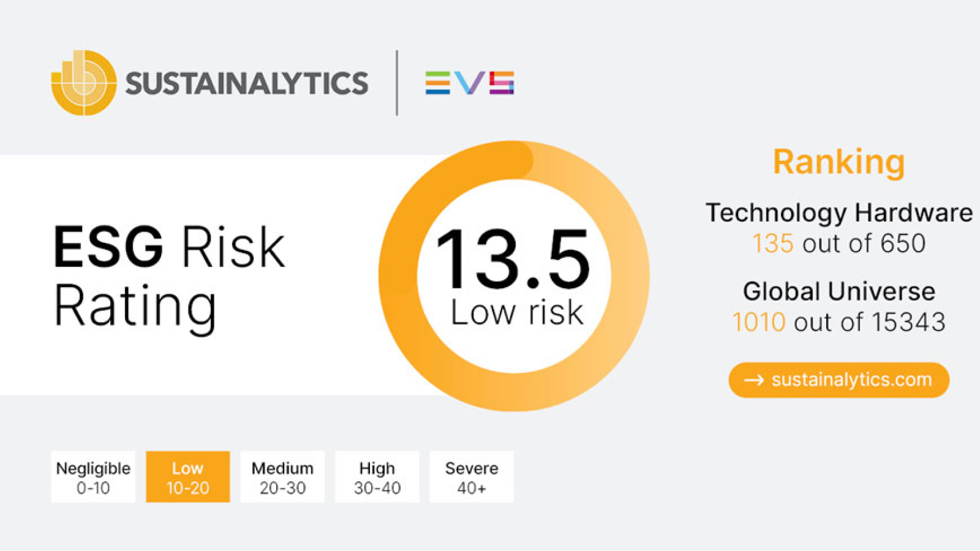This screenshot has width=980, height=551.
Task: Click the Ranking heading
Action: tap(839, 162)
